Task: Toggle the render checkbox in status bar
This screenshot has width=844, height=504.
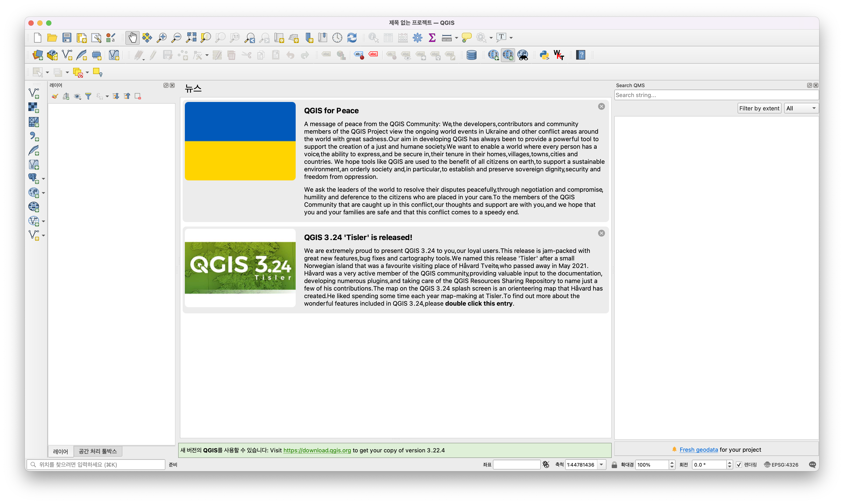Action: coord(739,465)
